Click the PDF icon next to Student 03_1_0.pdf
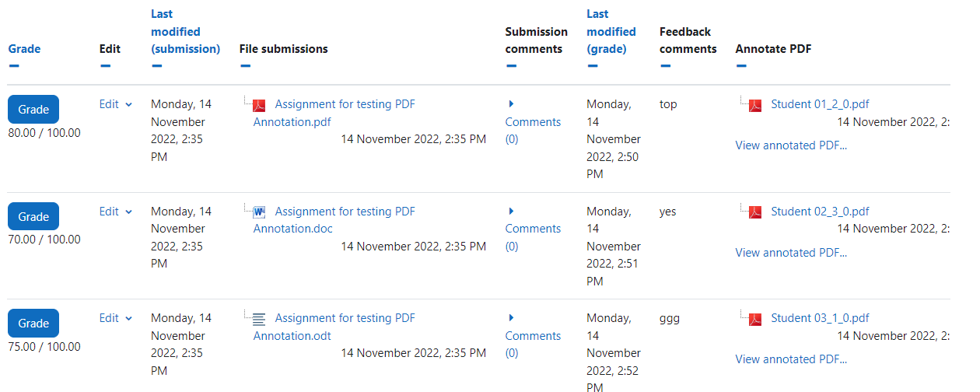Screen dimensions: 980x392 click(x=754, y=319)
